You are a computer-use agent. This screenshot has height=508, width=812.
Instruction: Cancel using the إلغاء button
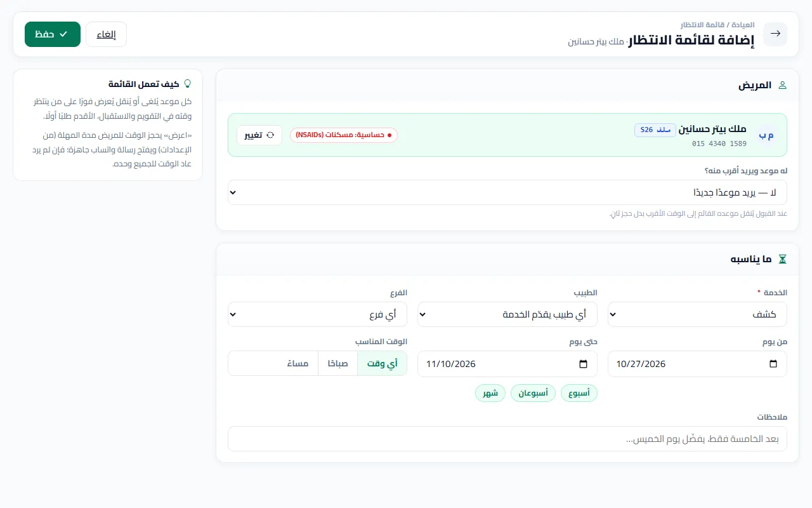click(106, 34)
